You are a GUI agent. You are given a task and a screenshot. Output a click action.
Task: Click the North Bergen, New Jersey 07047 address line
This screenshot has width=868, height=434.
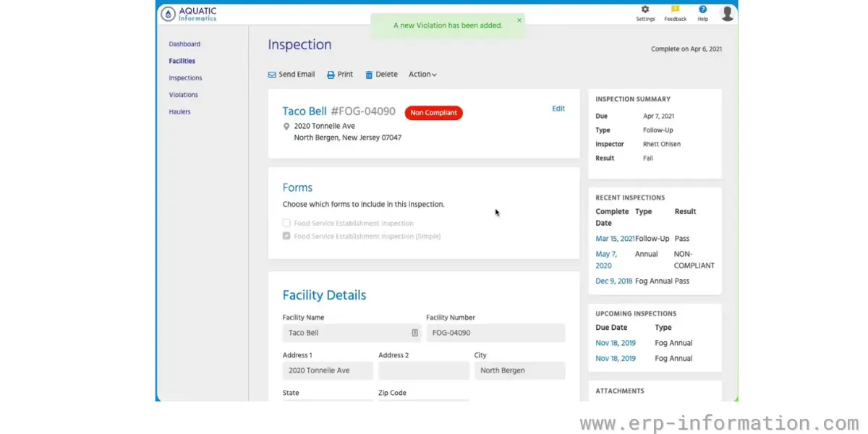348,137
